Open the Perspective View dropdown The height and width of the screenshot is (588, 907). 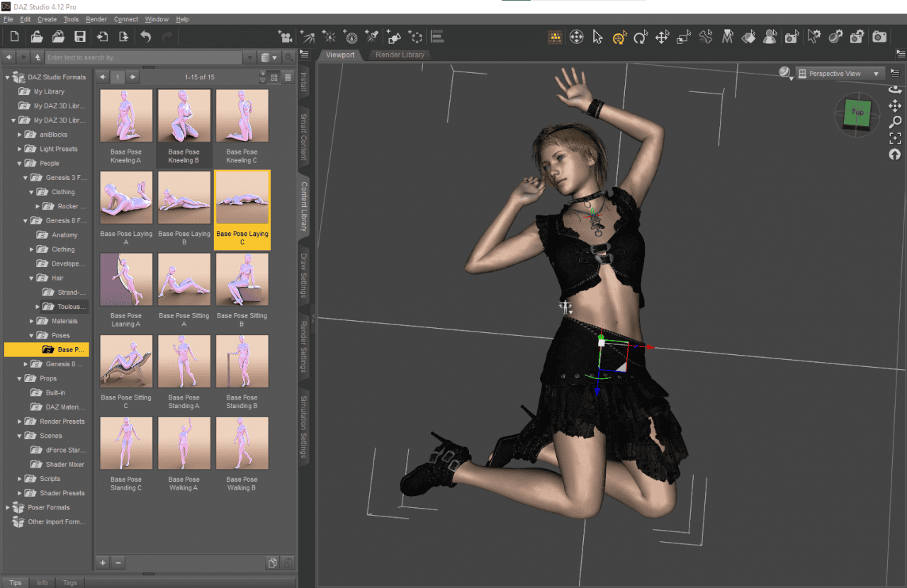coord(840,73)
